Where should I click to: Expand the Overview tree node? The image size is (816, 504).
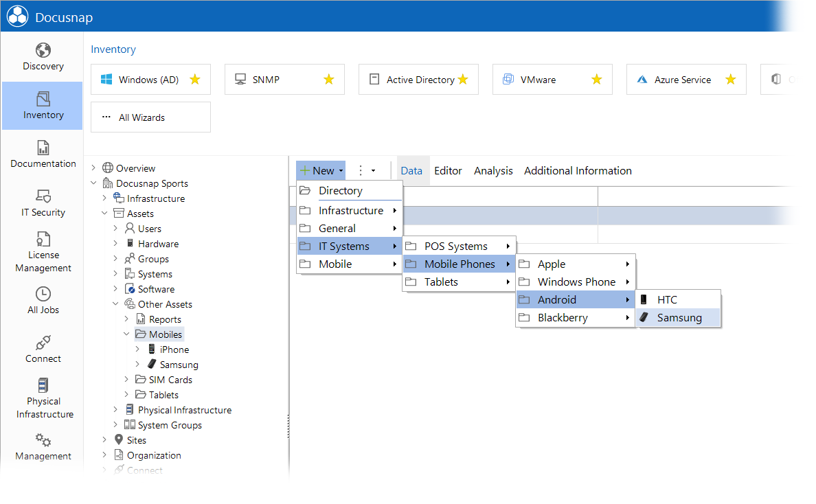tap(93, 168)
